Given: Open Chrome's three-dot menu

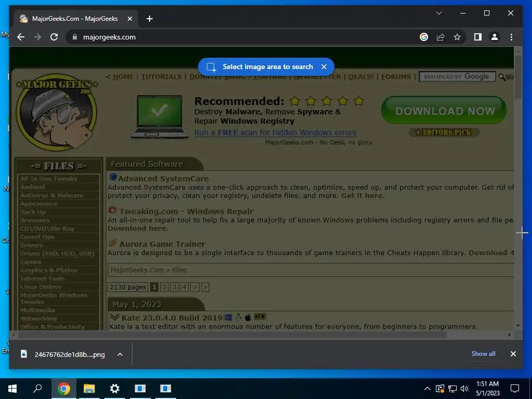Looking at the screenshot, I should 511,37.
